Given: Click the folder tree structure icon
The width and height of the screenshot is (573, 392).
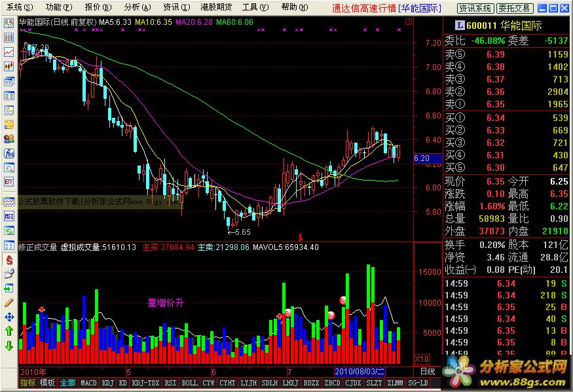Looking at the screenshot, I should (x=9, y=111).
